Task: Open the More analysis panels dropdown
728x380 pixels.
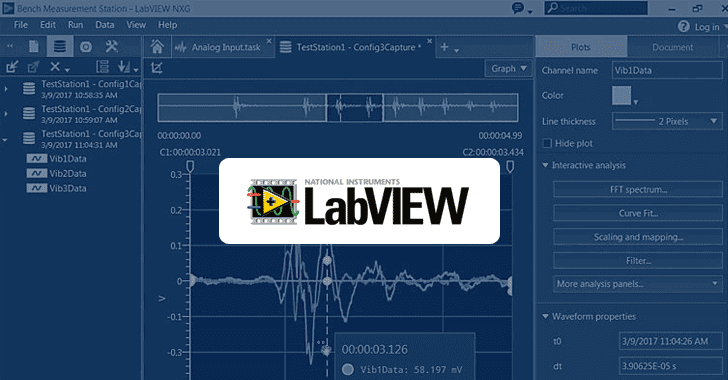Action: coord(637,284)
